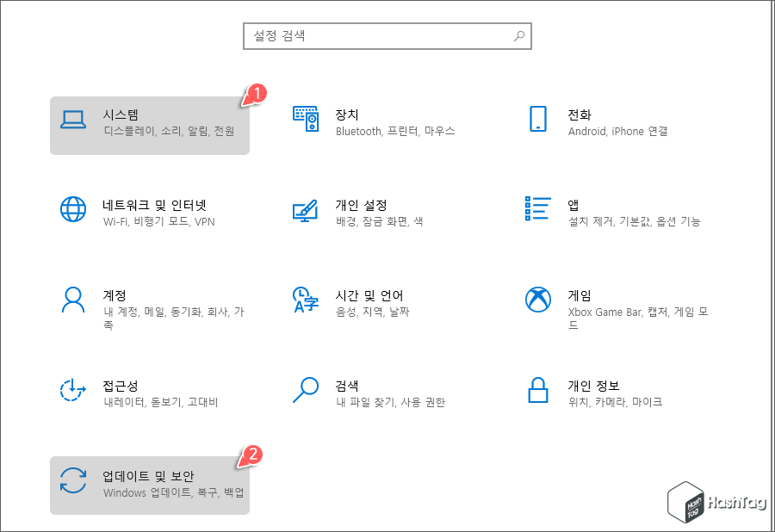Click the Apps list icon

537,208
